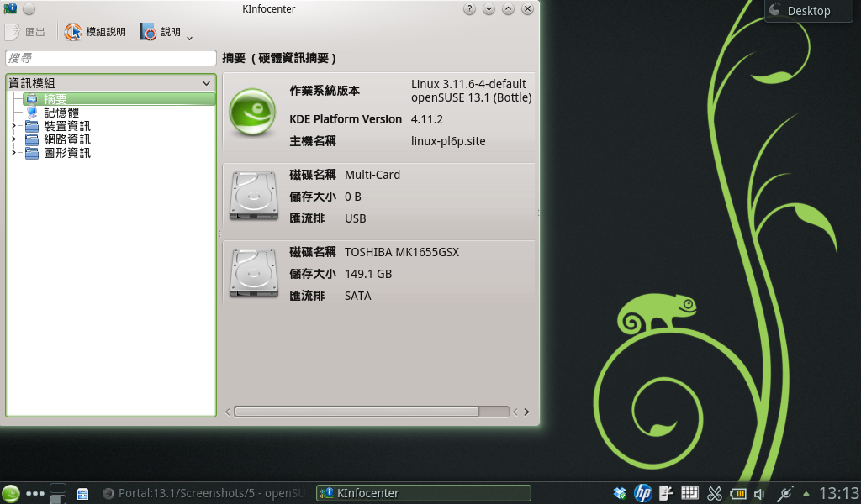Image resolution: width=861 pixels, height=504 pixels.
Task: Focus the 搜尋 search field
Action: click(110, 58)
